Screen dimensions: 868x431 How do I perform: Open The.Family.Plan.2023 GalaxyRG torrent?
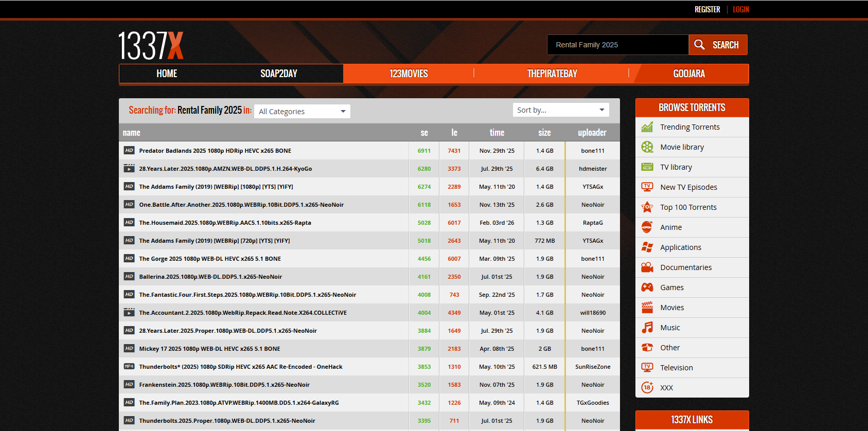coord(239,403)
